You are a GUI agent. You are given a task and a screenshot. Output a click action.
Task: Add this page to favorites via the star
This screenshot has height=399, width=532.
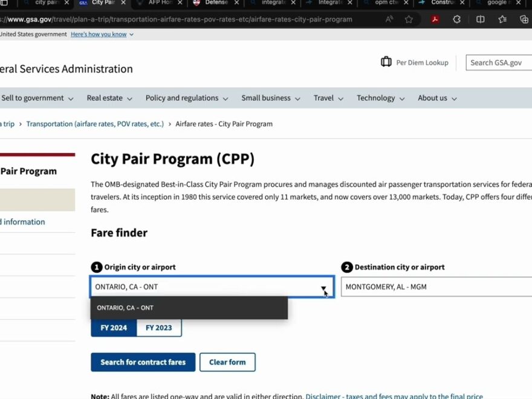pos(409,19)
